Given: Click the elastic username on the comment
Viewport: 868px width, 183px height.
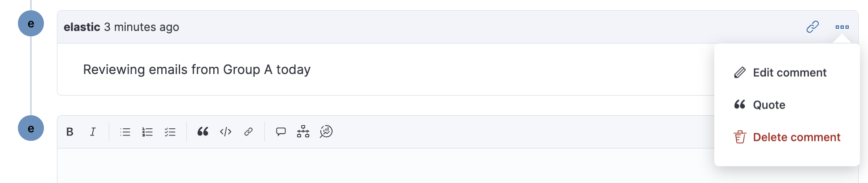Looking at the screenshot, I should [x=82, y=27].
